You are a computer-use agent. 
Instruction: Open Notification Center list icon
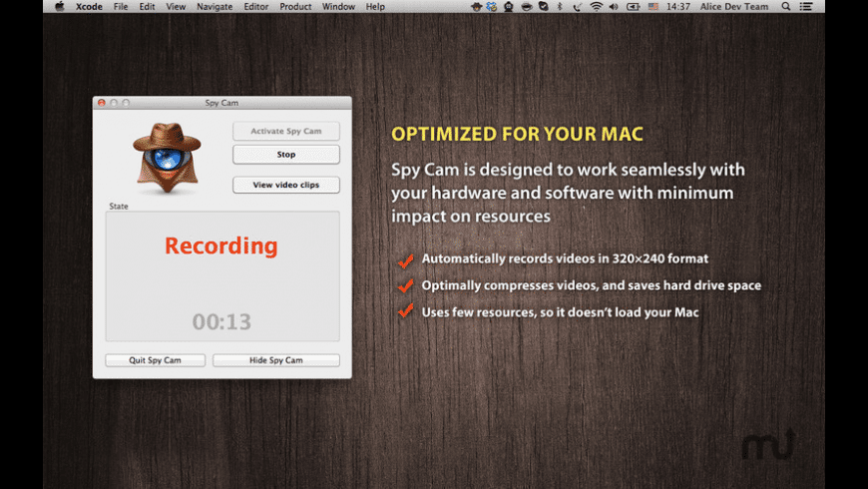[x=806, y=7]
